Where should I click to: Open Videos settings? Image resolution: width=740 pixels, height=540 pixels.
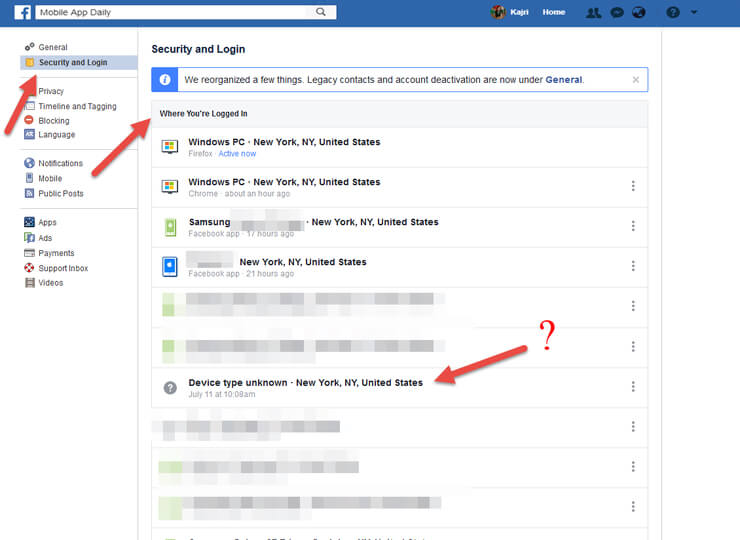50,283
